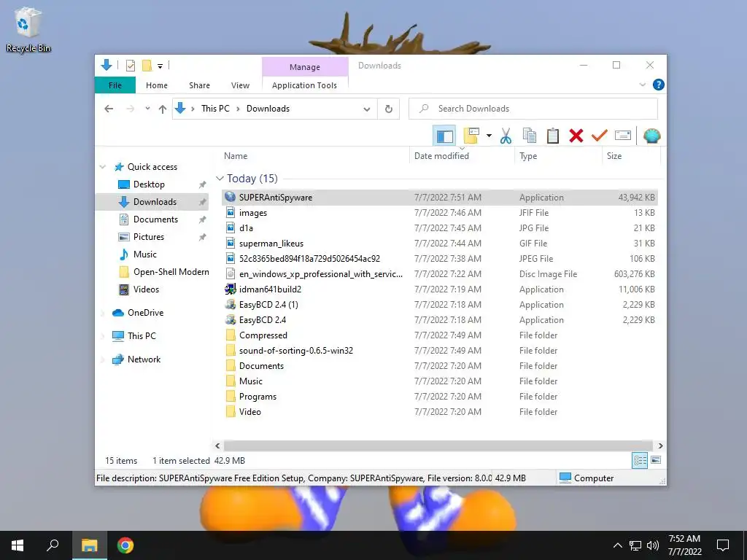Click the Email envelope toolbar icon
The width and height of the screenshot is (747, 560).
(623, 136)
